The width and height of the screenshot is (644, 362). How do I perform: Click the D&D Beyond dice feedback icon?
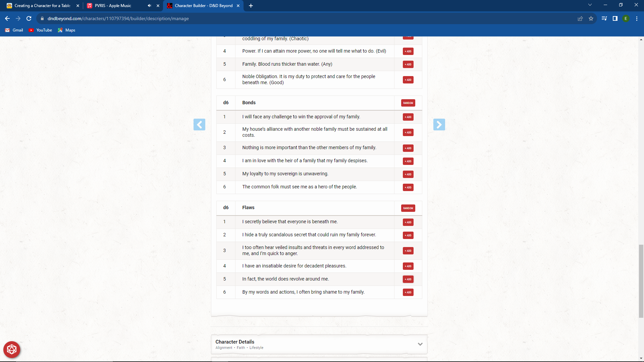[12, 349]
